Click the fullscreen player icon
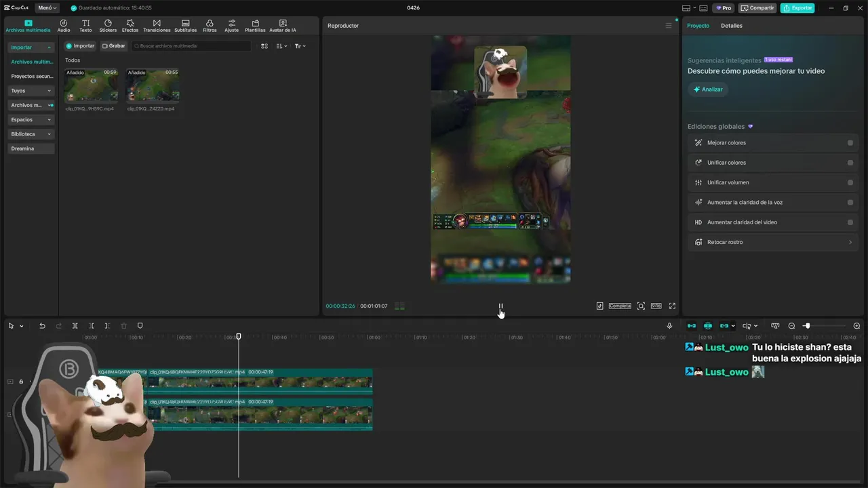 click(x=672, y=306)
